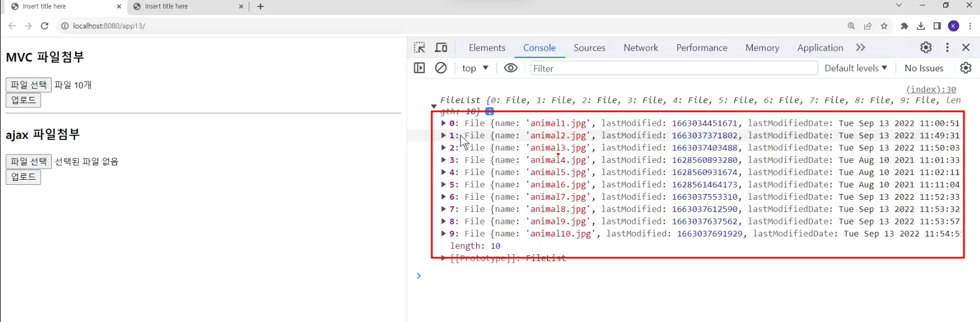The height and width of the screenshot is (322, 980).
Task: Close the second Insert title here tab
Action: [x=241, y=6]
